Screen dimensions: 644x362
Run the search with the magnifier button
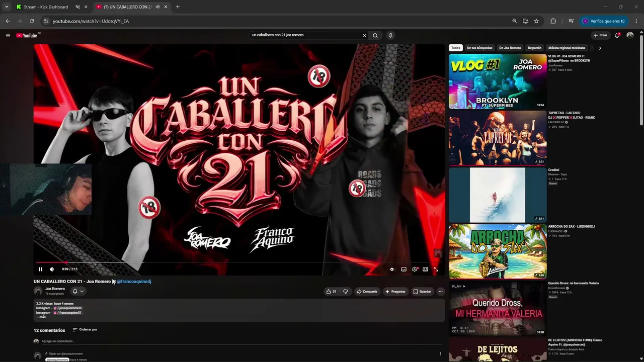(375, 35)
